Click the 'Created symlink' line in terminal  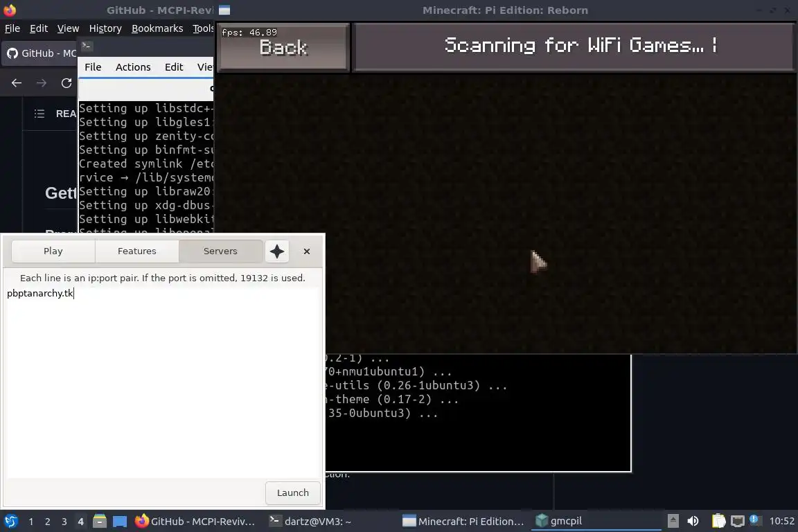click(x=146, y=163)
